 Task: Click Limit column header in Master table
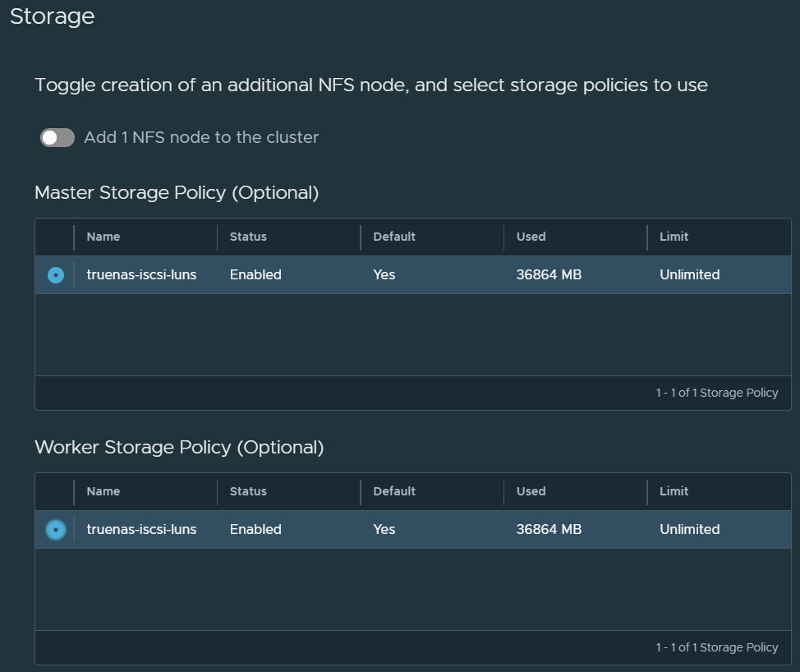coord(674,237)
